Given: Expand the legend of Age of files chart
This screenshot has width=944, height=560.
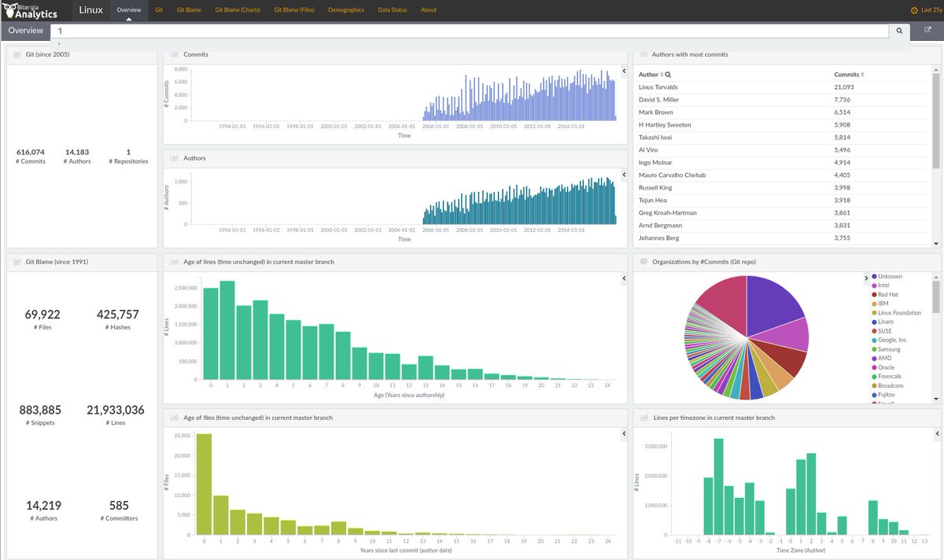Looking at the screenshot, I should 623,434.
